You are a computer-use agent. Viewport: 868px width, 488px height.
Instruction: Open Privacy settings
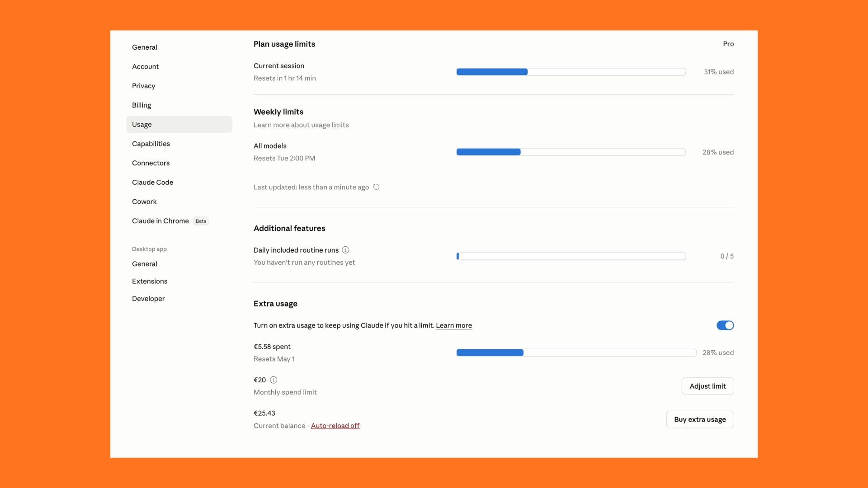144,86
